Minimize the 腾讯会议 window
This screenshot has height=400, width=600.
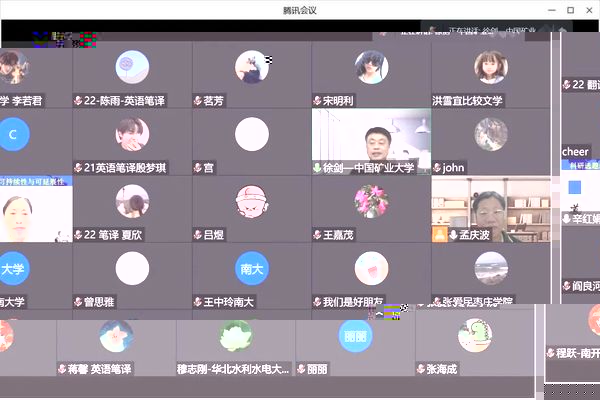point(552,10)
